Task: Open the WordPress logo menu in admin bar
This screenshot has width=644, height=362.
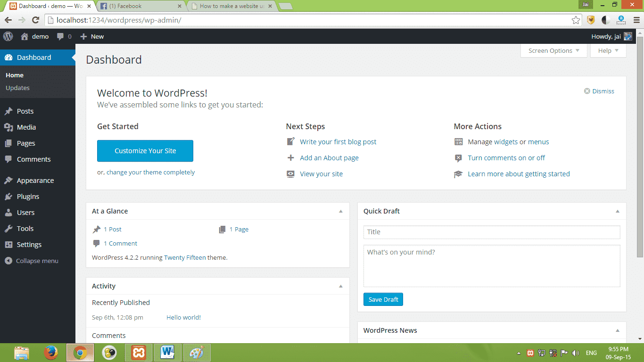Action: pos(8,36)
